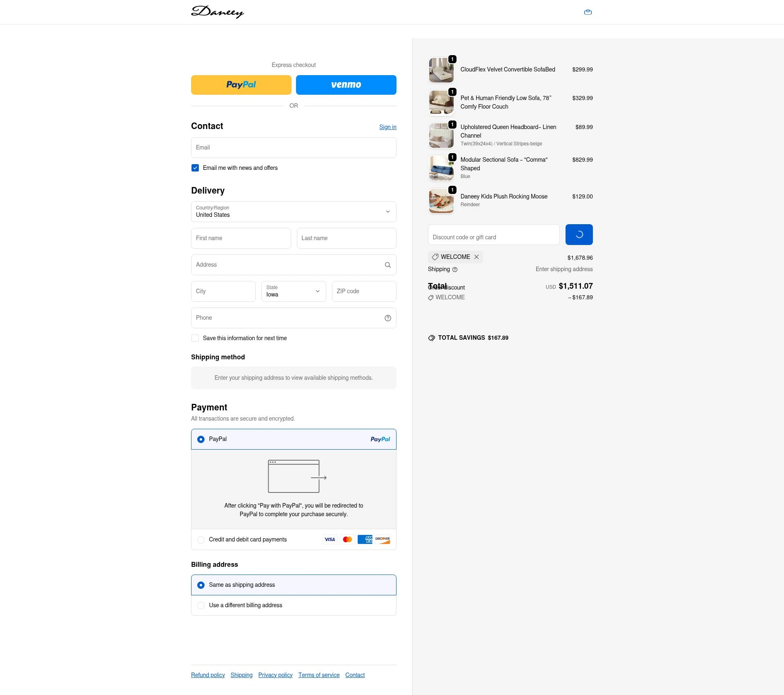The image size is (784, 695).
Task: Open the Refund policy footer link
Action: coord(207,675)
